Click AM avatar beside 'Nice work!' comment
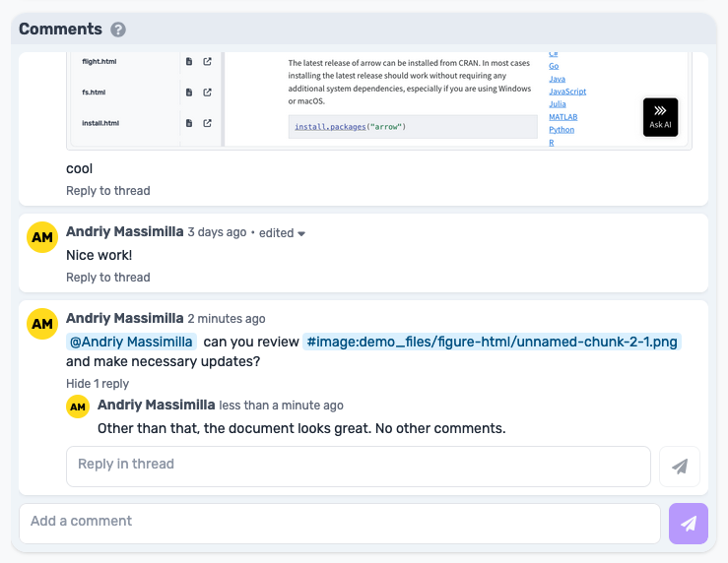 pos(42,237)
